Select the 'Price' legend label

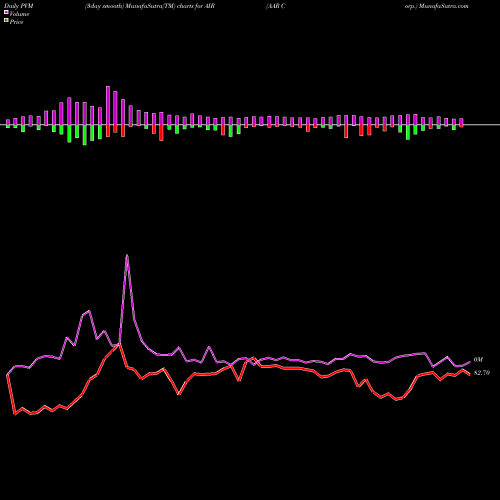[x=16, y=22]
